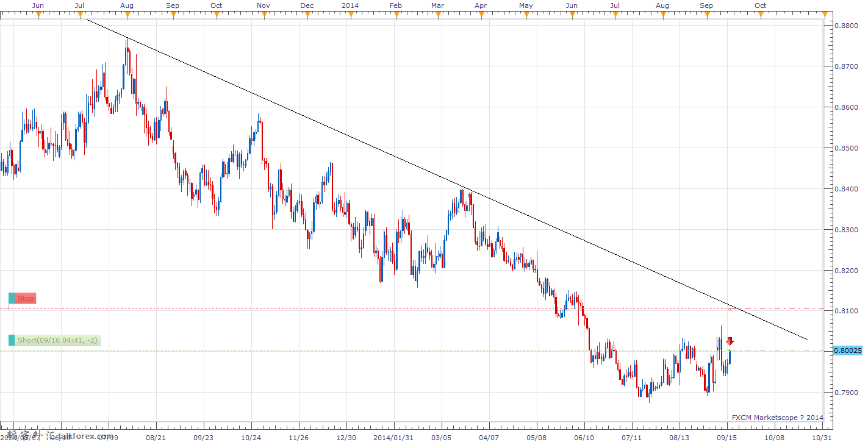The image size is (868, 445).
Task: Click the 06/10 date axis label
Action: pos(584,437)
